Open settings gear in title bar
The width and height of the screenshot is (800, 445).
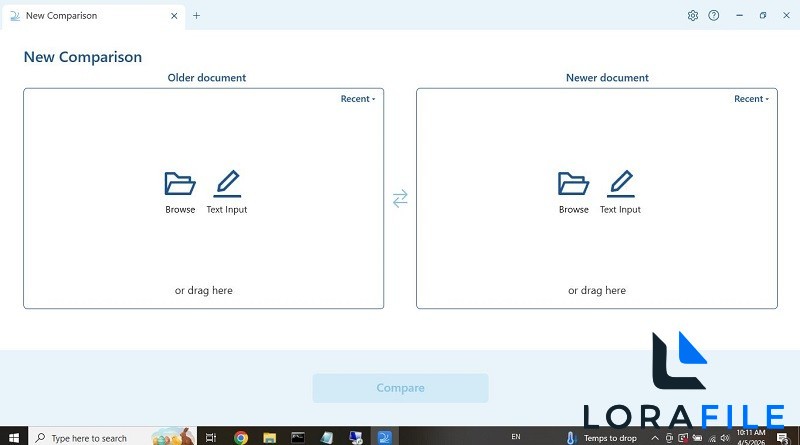[692, 15]
